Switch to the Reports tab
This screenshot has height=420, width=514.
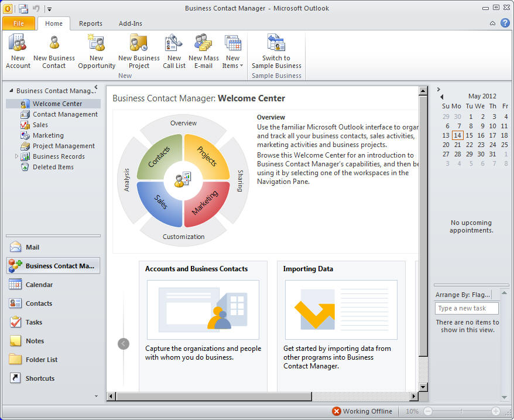click(91, 23)
